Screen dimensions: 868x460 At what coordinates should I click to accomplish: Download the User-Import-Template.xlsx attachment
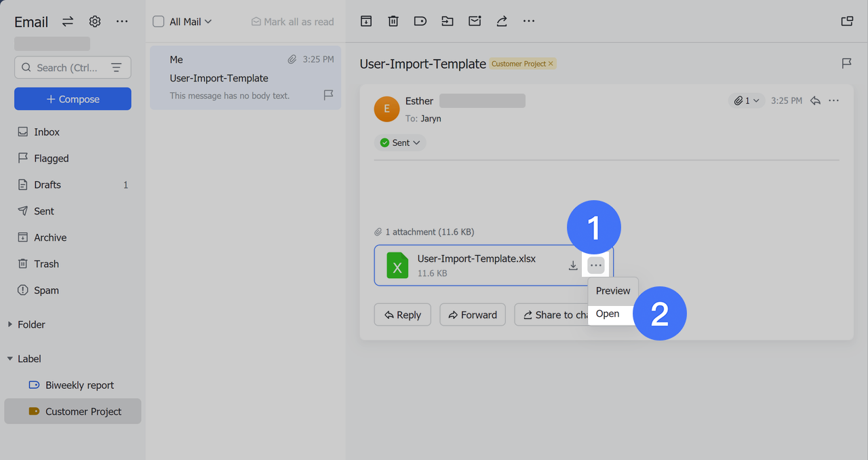pyautogui.click(x=573, y=266)
